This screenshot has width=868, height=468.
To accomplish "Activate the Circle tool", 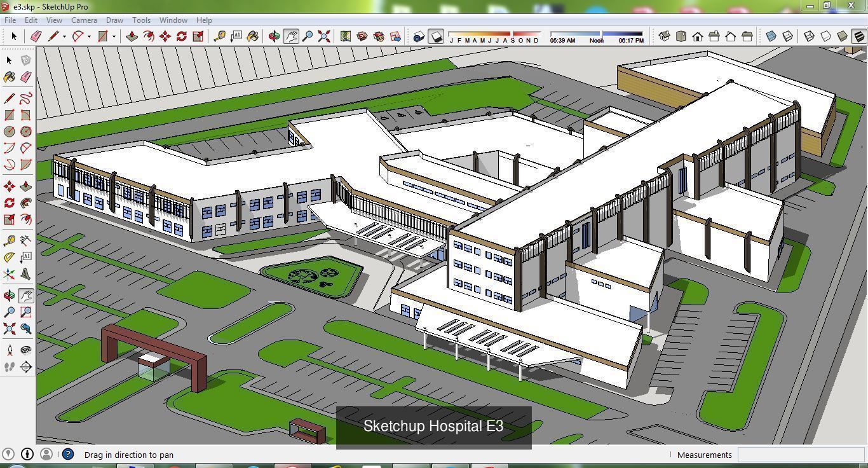I will (x=10, y=132).
